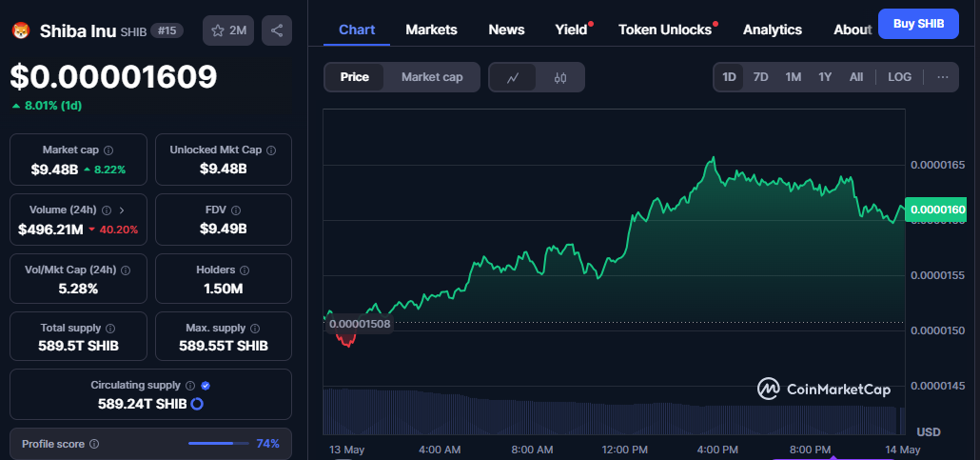The width and height of the screenshot is (980, 460).
Task: Open the Markets tab
Action: 431,30
